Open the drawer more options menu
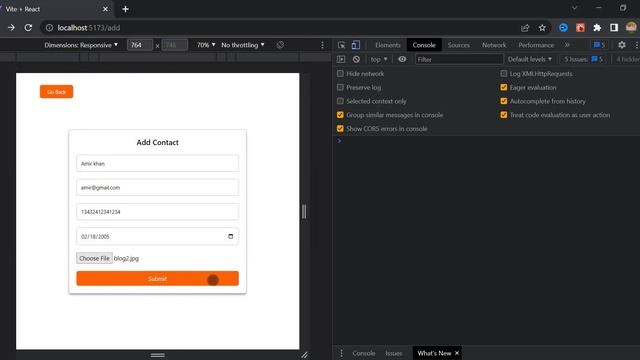The height and width of the screenshot is (360, 640). [342, 353]
